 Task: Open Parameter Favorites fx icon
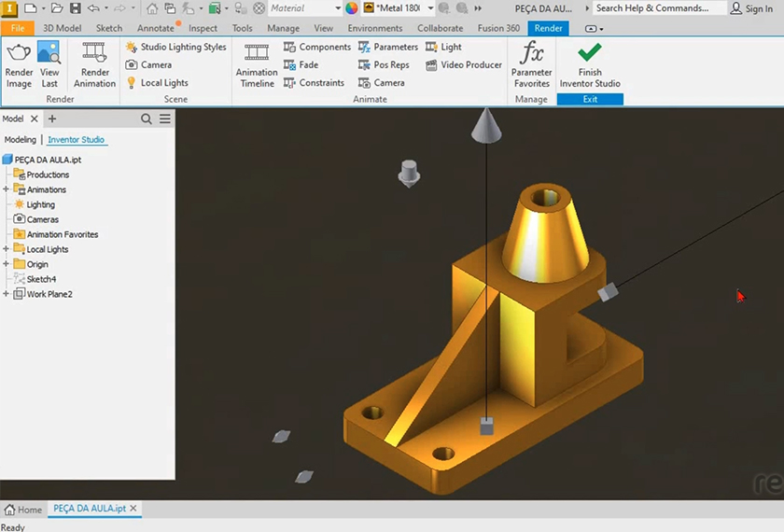[531, 54]
